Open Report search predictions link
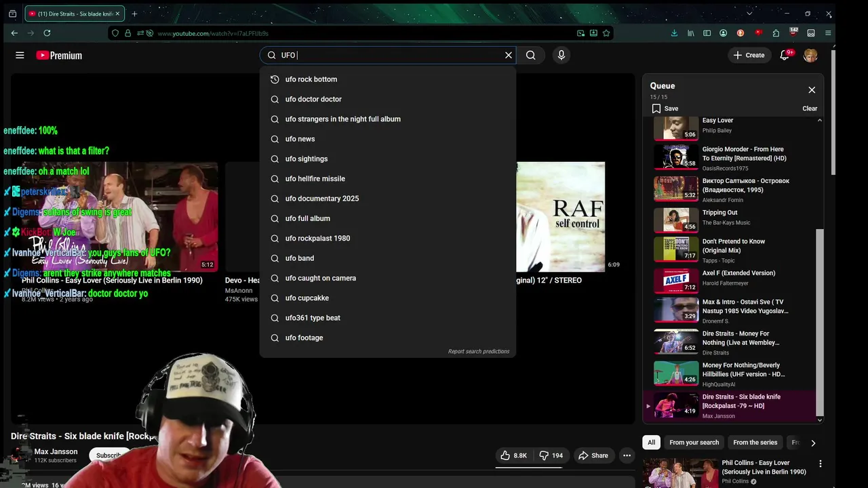The image size is (868, 488). point(478,352)
